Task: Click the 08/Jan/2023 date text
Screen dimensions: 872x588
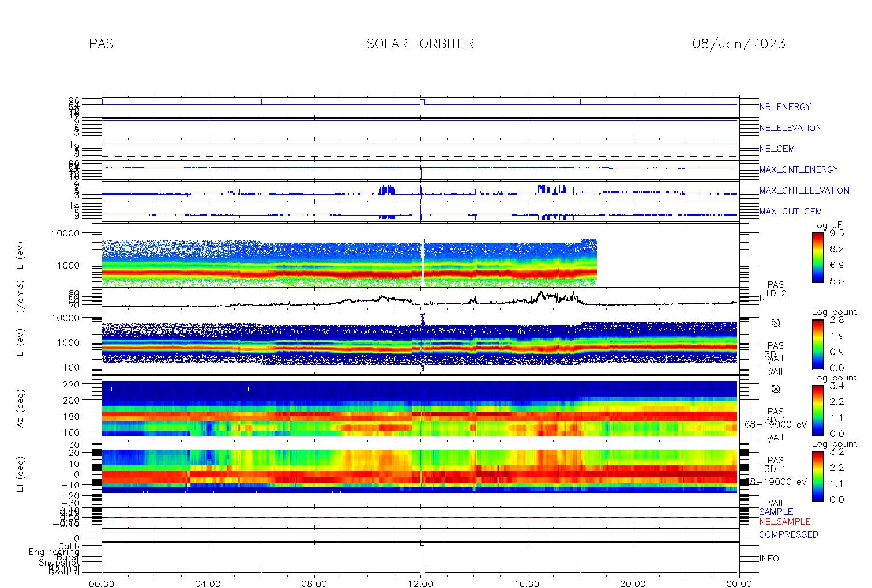Action: pos(739,44)
